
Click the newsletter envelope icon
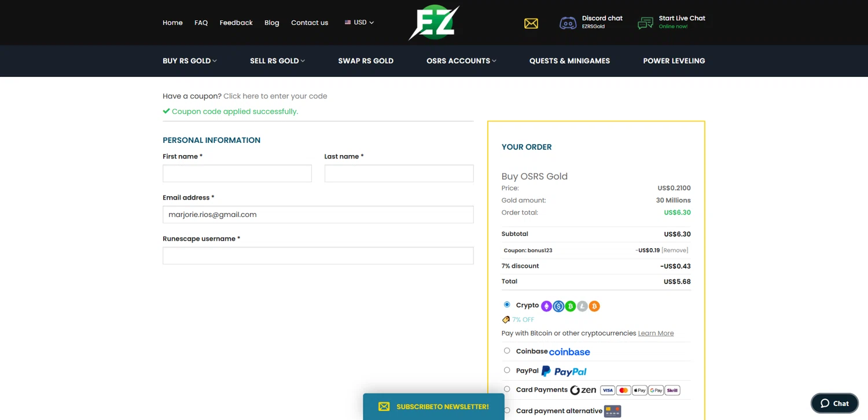pyautogui.click(x=384, y=407)
